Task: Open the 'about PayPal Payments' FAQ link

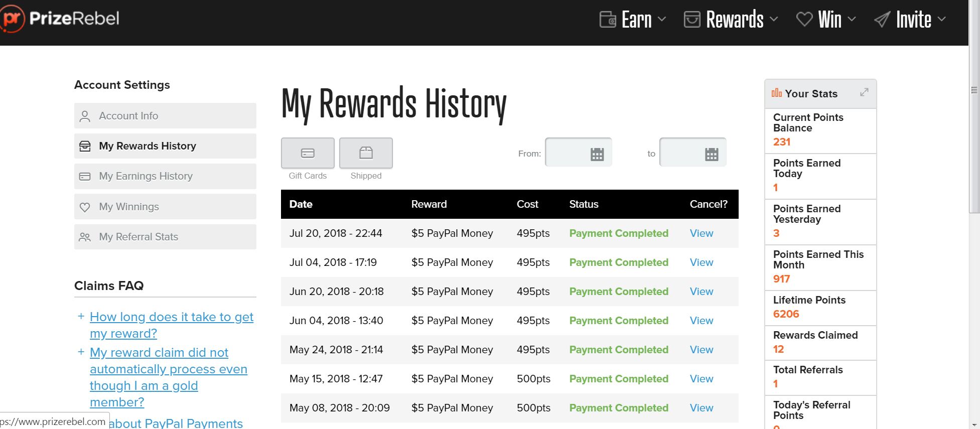Action: pyautogui.click(x=176, y=423)
